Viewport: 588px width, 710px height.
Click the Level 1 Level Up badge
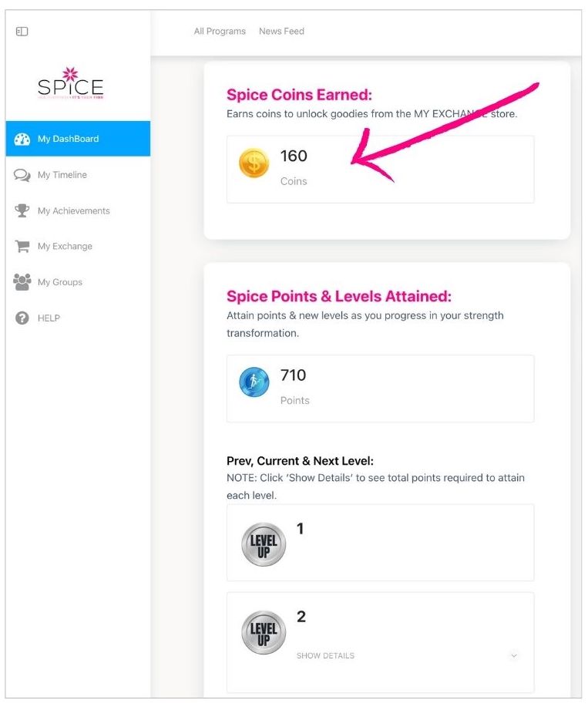[x=264, y=544]
